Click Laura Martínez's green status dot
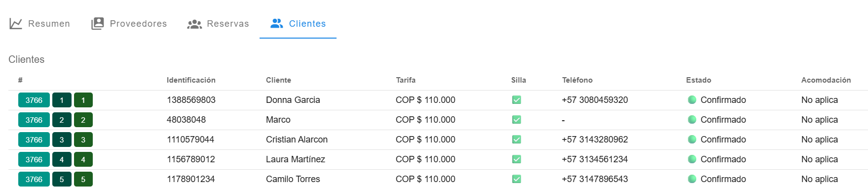 click(x=692, y=159)
